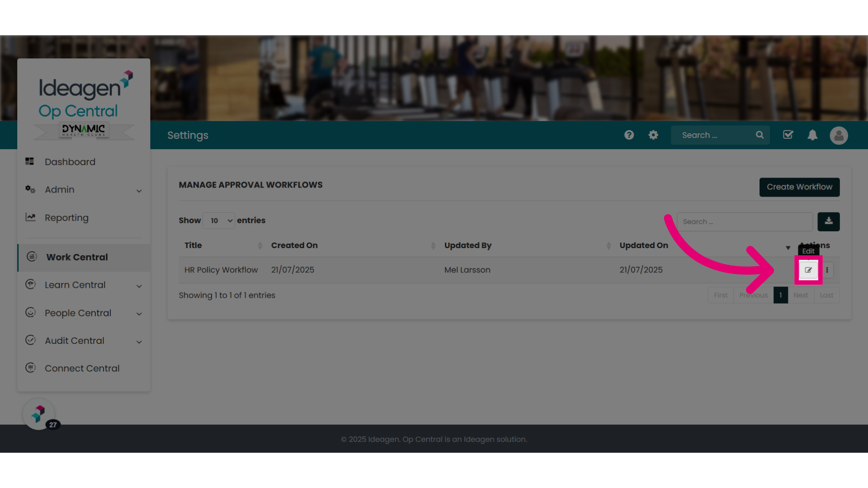868x488 pixels.
Task: Click the Dashboard grid icon in sidebar
Action: [x=30, y=161]
